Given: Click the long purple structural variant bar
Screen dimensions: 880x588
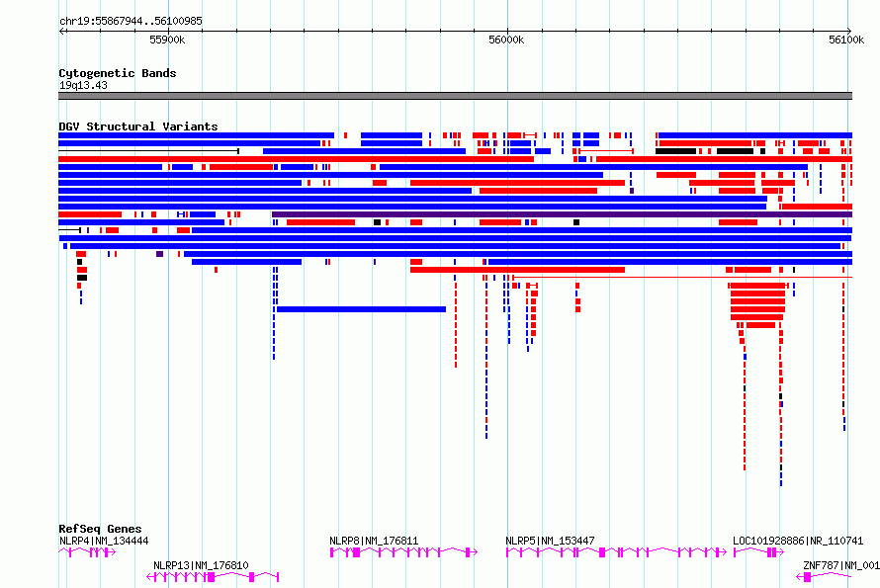Looking at the screenshot, I should tap(562, 214).
